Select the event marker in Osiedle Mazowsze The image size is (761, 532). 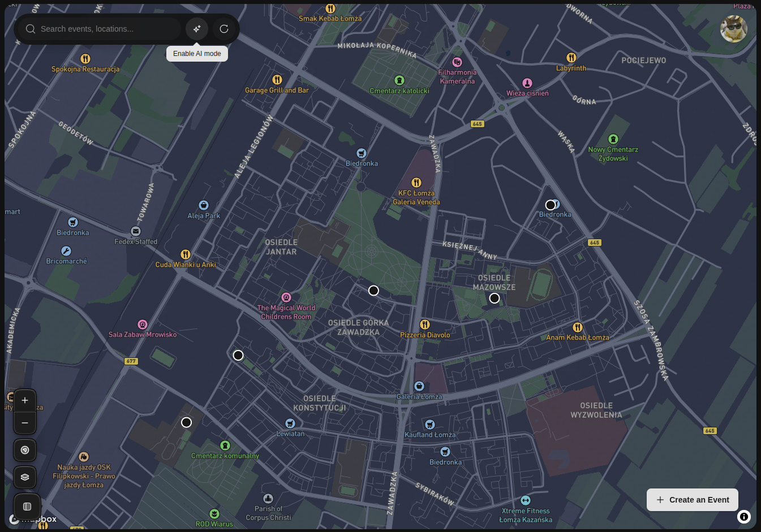pyautogui.click(x=495, y=298)
